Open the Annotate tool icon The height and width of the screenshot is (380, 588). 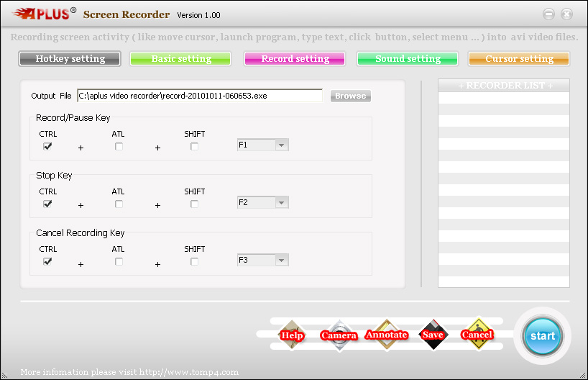point(387,335)
